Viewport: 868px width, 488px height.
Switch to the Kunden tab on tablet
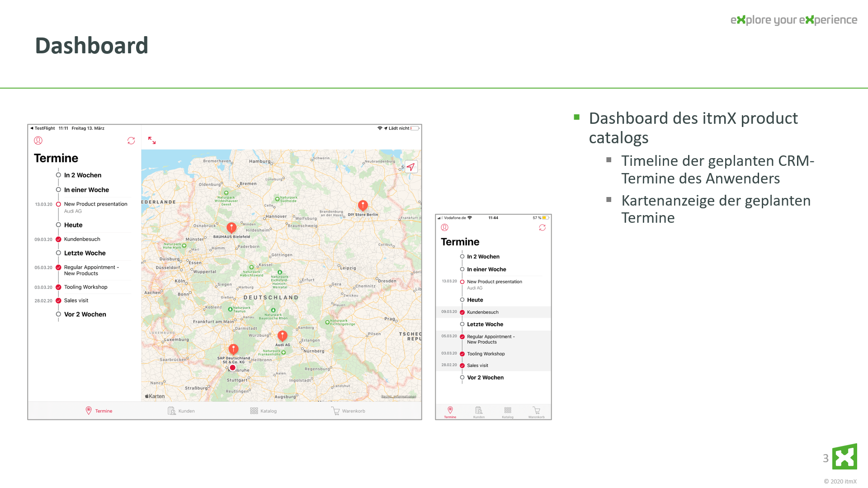pos(181,411)
